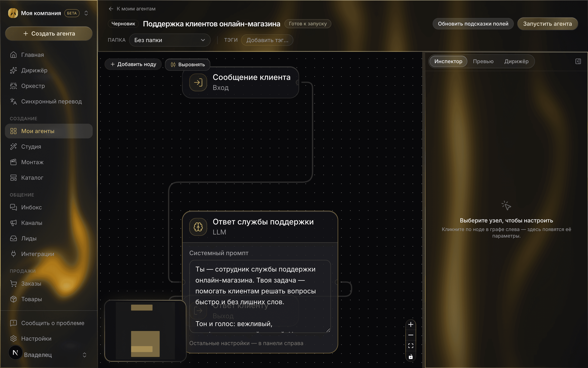Open the Без папки folder dropdown
The image size is (588, 368).
pyautogui.click(x=170, y=40)
